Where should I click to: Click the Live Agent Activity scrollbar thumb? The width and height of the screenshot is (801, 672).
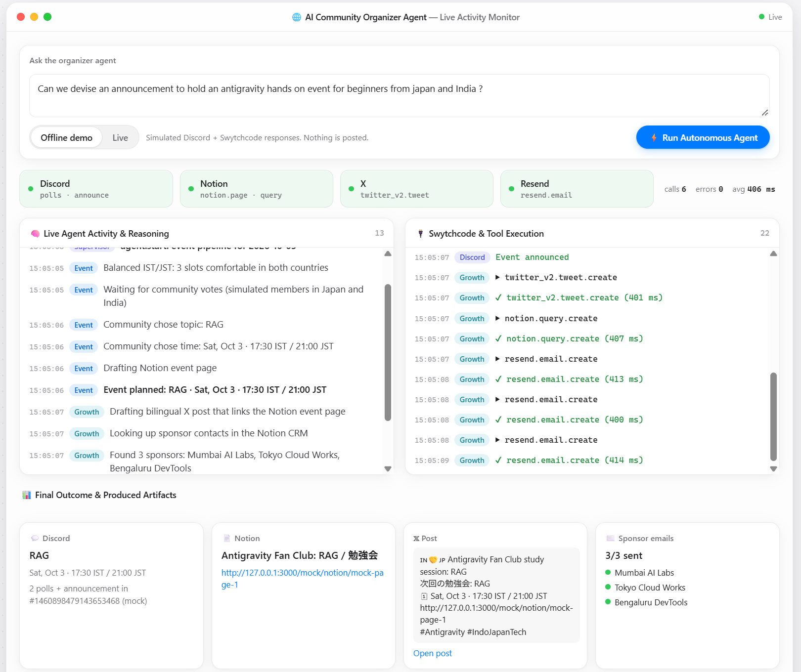click(388, 352)
